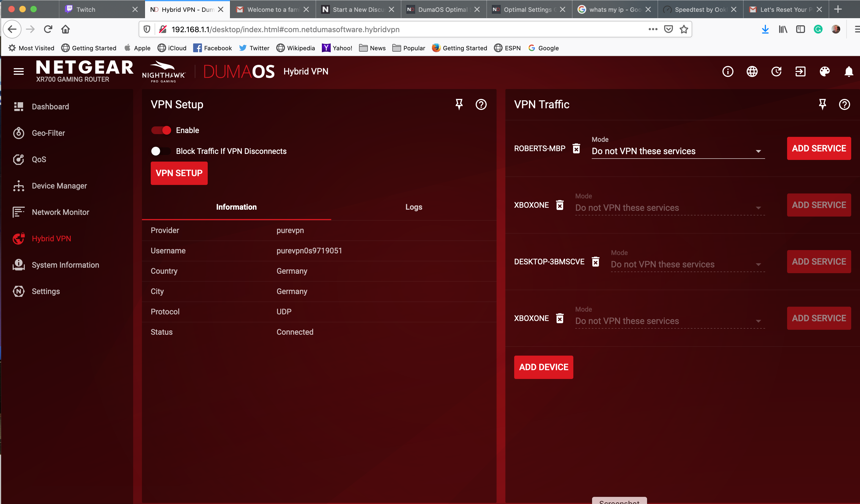This screenshot has height=504, width=860.
Task: Click ADD SERVICE for ROBERTS-MBP
Action: coord(818,148)
